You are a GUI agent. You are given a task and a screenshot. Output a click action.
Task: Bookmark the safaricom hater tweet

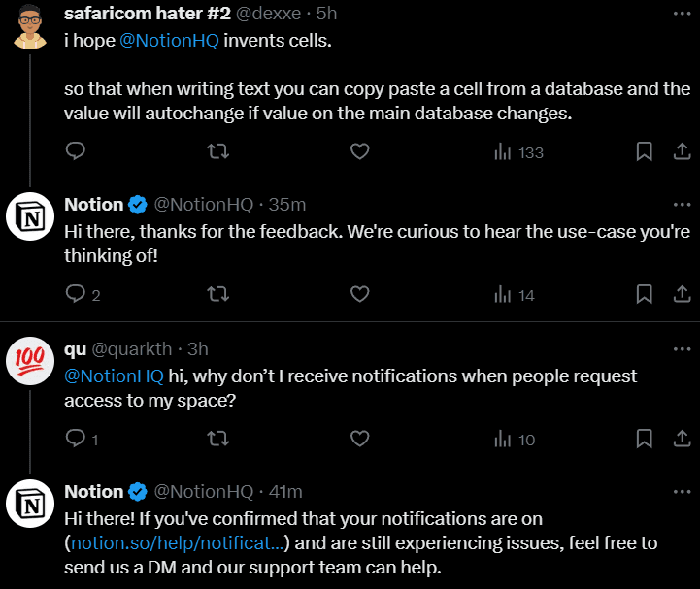point(644,151)
